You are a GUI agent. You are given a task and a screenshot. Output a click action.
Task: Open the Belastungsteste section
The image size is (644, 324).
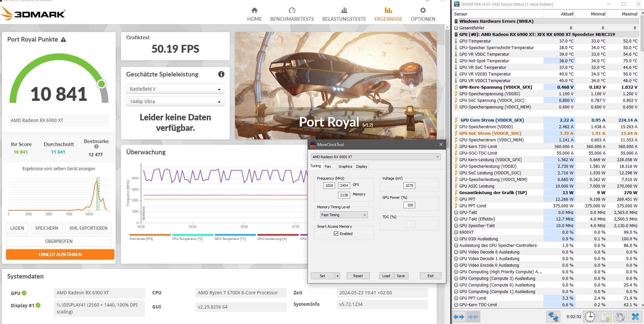[344, 15]
